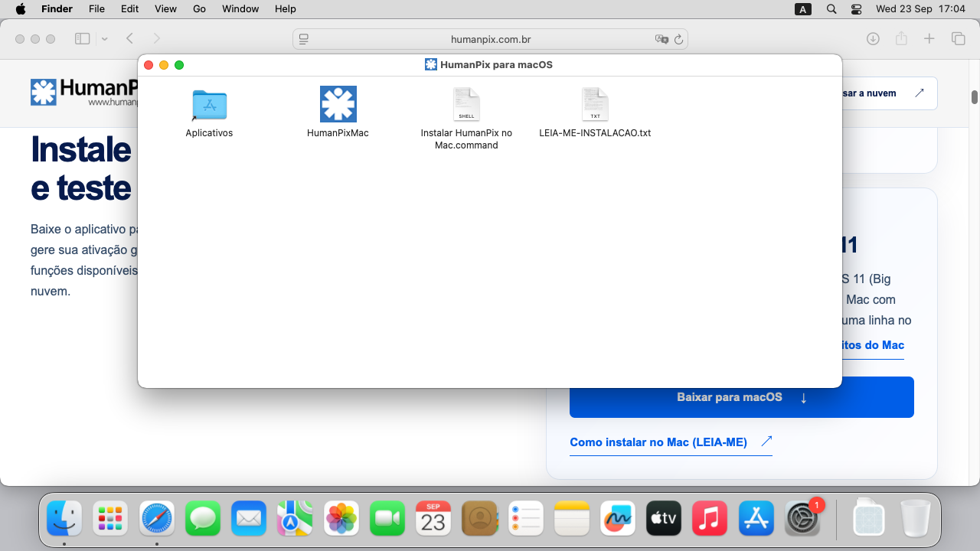Open System Settings from the Dock

click(x=802, y=520)
